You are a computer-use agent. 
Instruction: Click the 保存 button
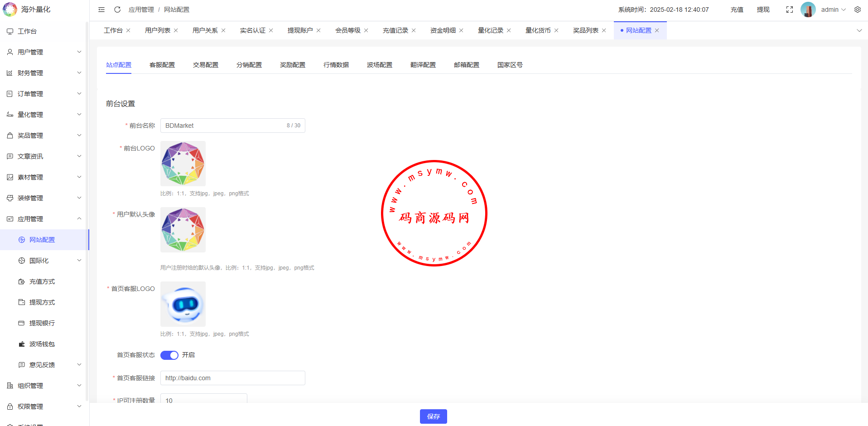pyautogui.click(x=434, y=416)
